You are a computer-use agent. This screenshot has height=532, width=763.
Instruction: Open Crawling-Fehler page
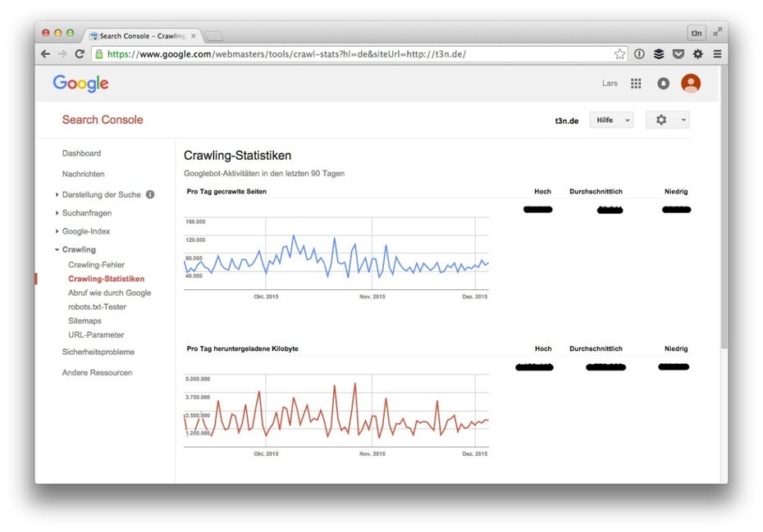tap(96, 265)
